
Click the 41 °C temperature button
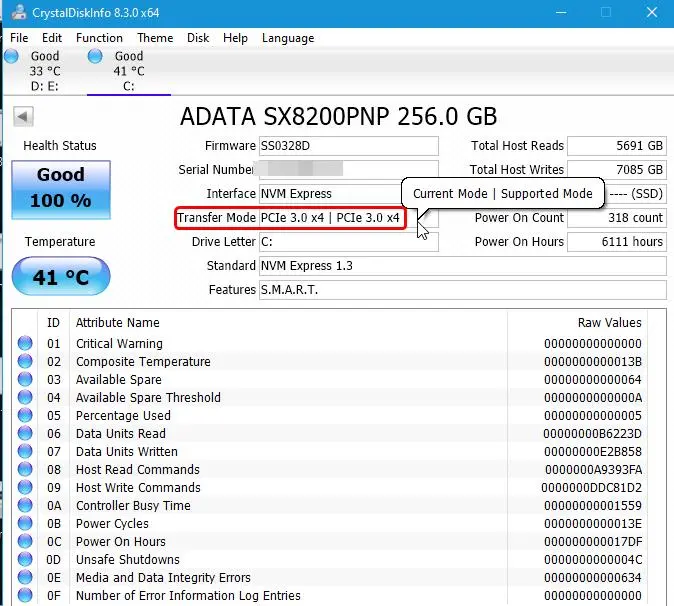61,276
